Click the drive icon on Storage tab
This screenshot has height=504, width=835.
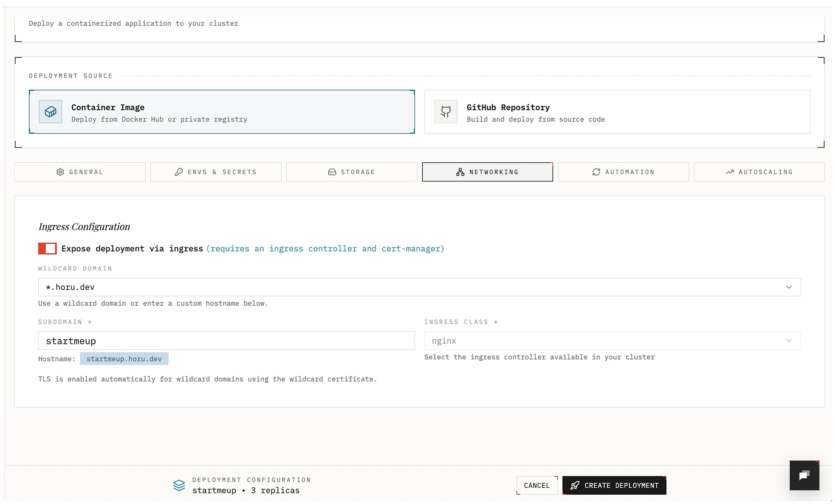tap(332, 172)
